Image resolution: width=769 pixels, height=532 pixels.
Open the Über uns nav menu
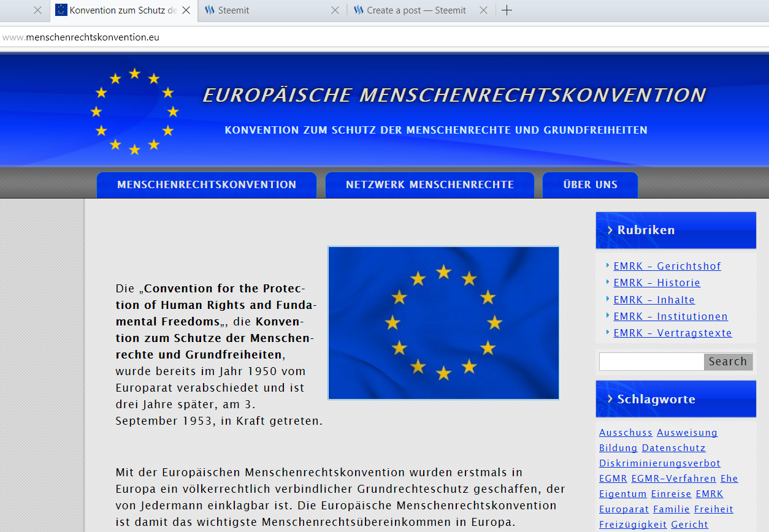click(591, 185)
